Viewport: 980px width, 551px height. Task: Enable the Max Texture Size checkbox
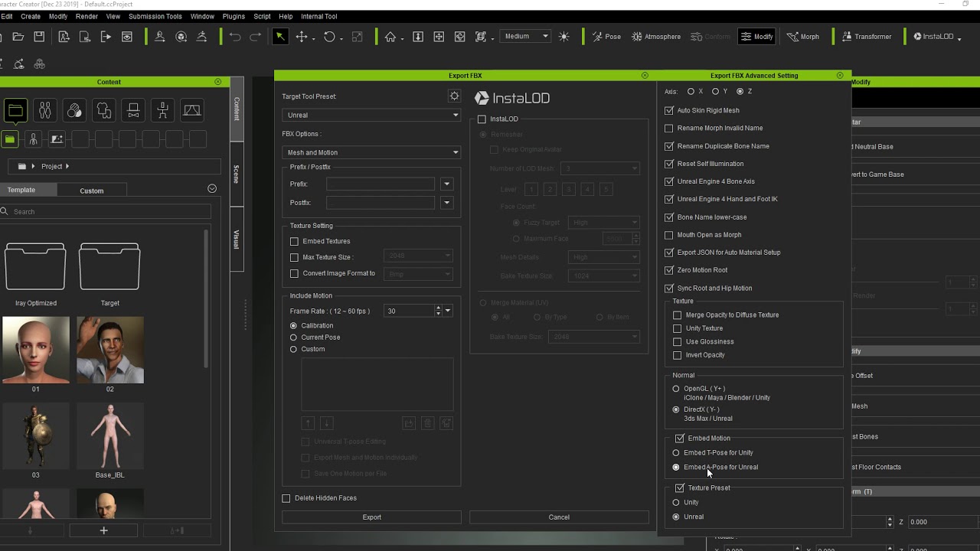294,257
